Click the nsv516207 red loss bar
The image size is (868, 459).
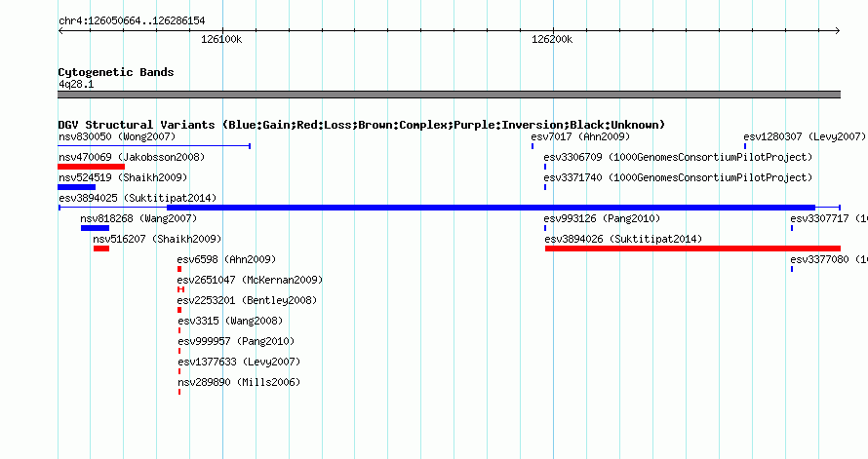pos(101,249)
